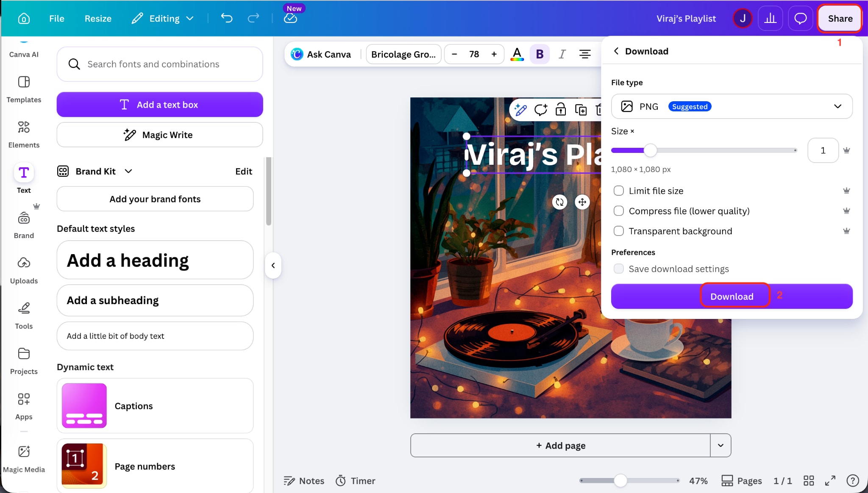This screenshot has height=493, width=868.
Task: Open Notes panel
Action: 304,481
